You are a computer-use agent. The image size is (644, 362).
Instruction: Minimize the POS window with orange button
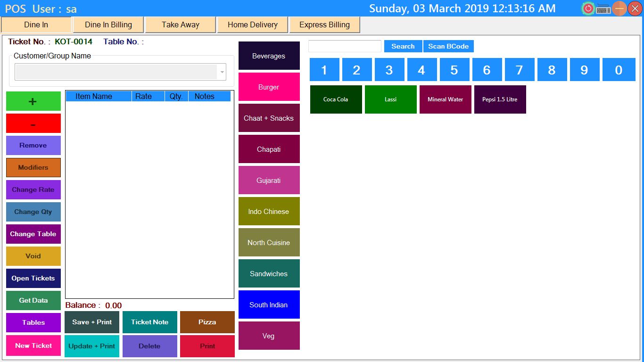click(619, 8)
